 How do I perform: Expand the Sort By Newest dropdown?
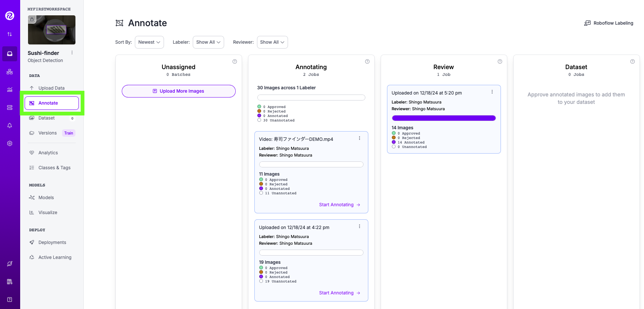point(149,42)
